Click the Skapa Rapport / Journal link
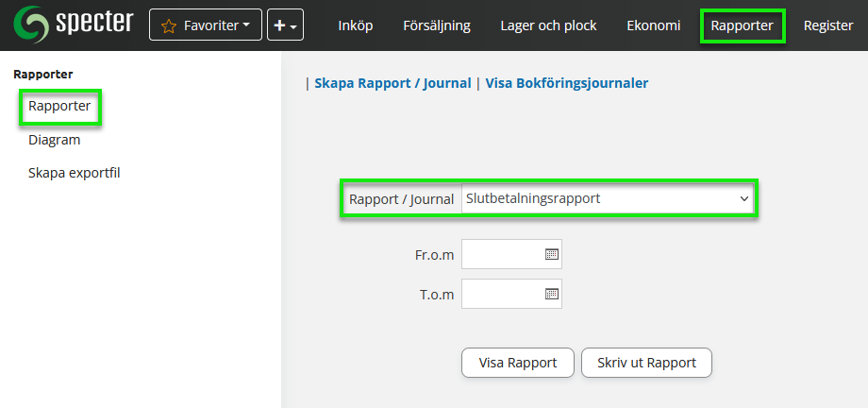Viewport: 868px width, 408px height. (392, 83)
